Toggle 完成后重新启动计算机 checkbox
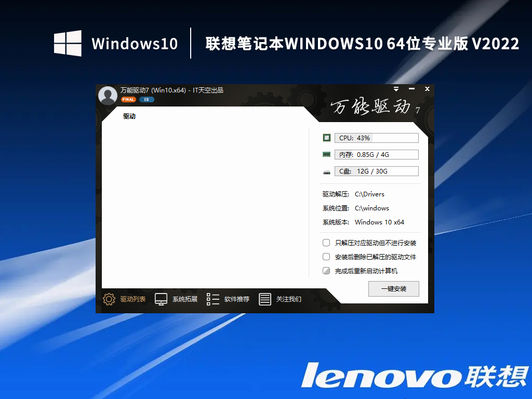The height and width of the screenshot is (399, 532). (326, 271)
